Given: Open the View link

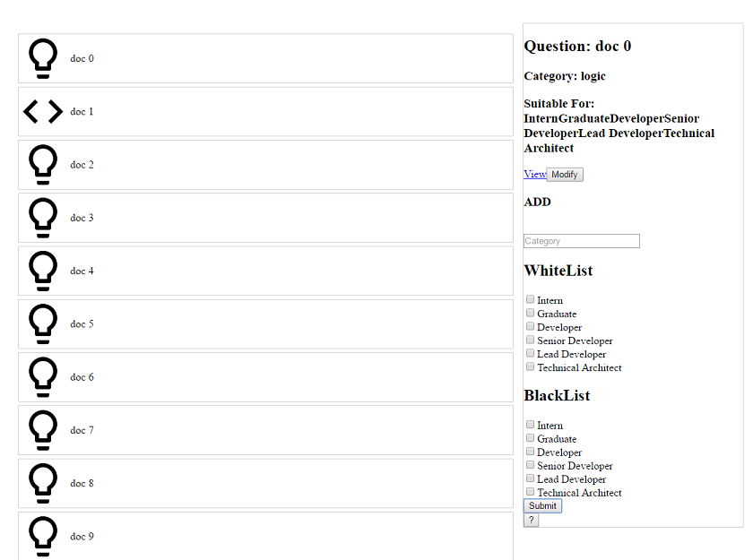Looking at the screenshot, I should tap(534, 174).
